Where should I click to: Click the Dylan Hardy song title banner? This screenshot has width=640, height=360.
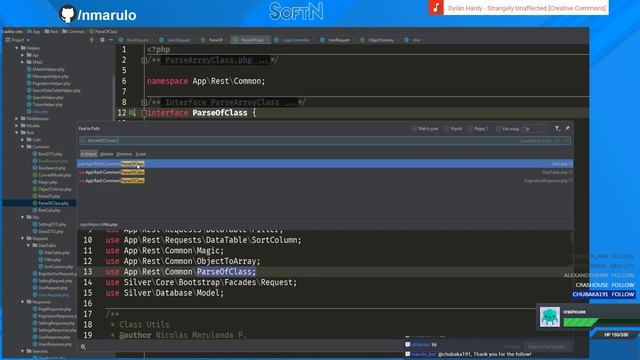point(527,8)
